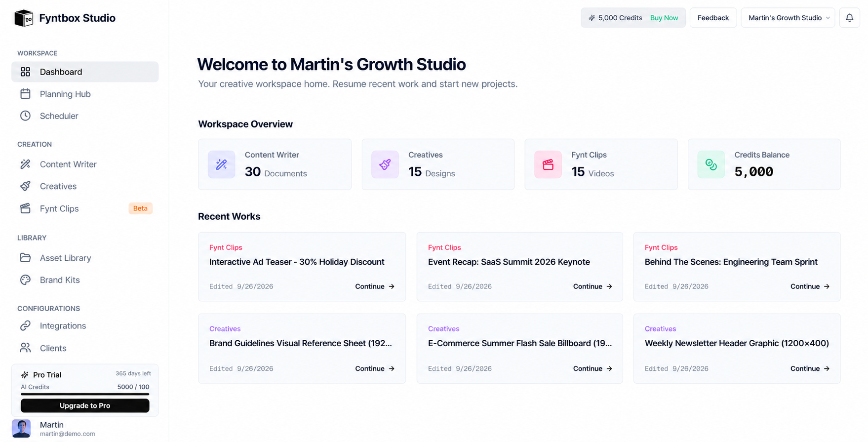Open Brand Kits in the sidebar
This screenshot has width=868, height=442.
(x=85, y=280)
